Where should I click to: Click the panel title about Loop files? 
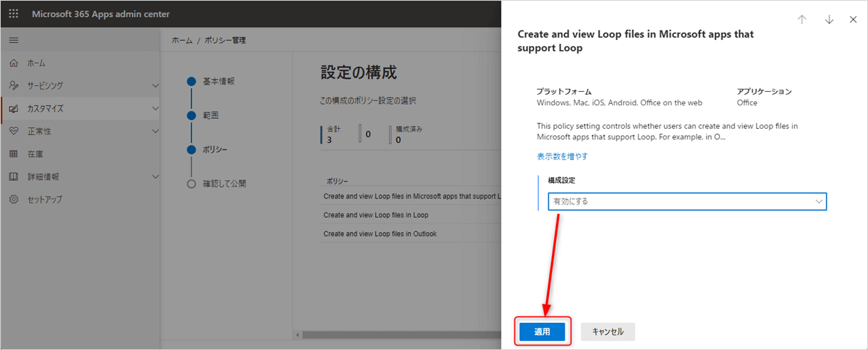point(636,41)
